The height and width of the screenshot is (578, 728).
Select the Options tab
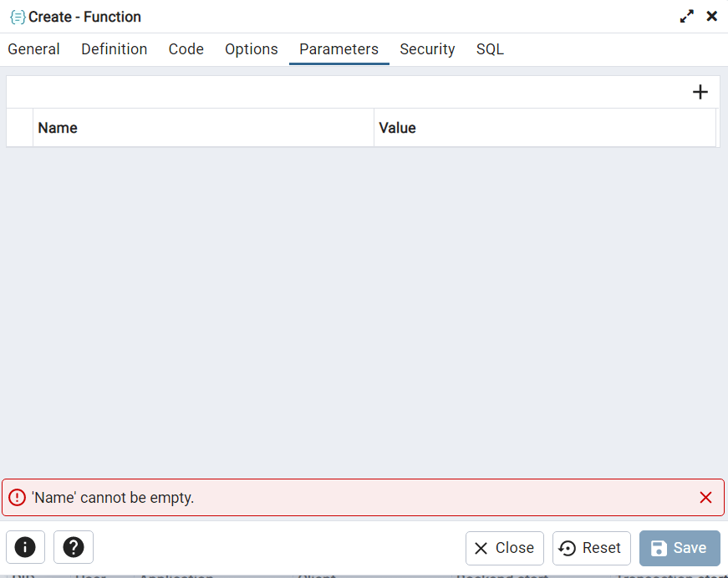(x=252, y=49)
